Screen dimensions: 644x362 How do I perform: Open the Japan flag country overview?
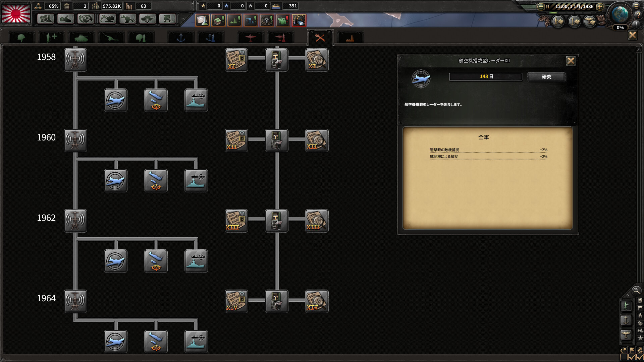(16, 13)
